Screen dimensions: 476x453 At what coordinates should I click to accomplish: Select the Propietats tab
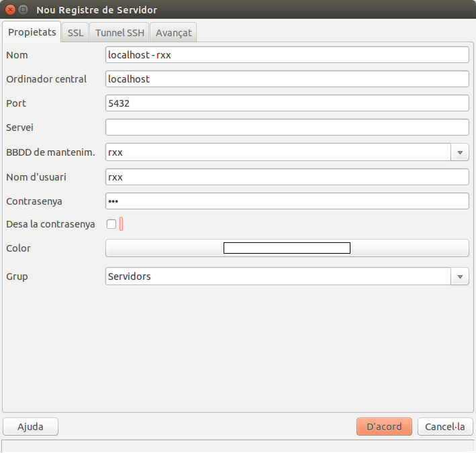32,32
